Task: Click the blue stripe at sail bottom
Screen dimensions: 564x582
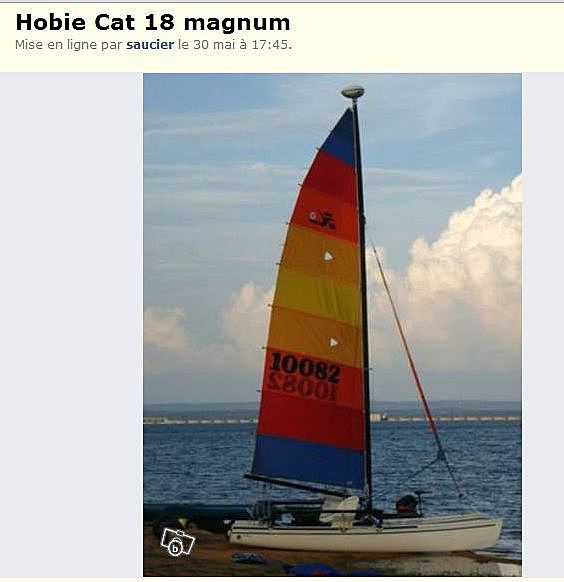Action: (308, 460)
